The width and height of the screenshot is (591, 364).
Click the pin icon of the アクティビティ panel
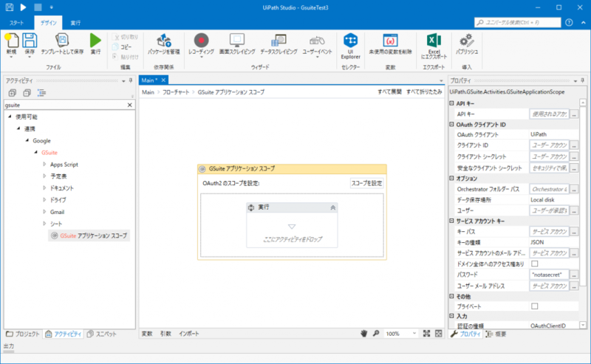(131, 80)
